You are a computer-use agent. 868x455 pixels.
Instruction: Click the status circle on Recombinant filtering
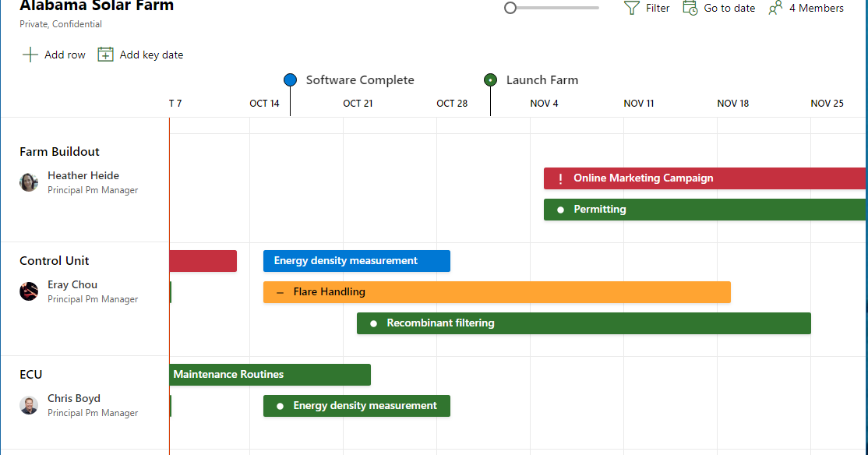coord(373,323)
